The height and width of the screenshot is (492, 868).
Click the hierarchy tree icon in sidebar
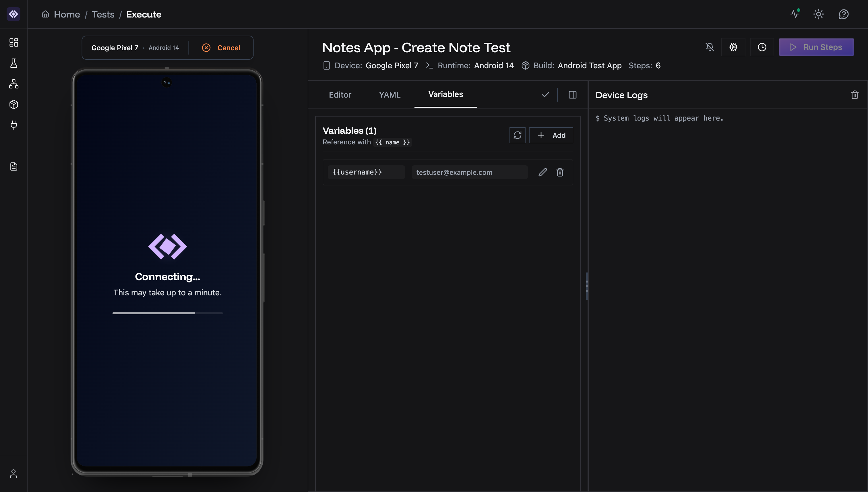(13, 84)
